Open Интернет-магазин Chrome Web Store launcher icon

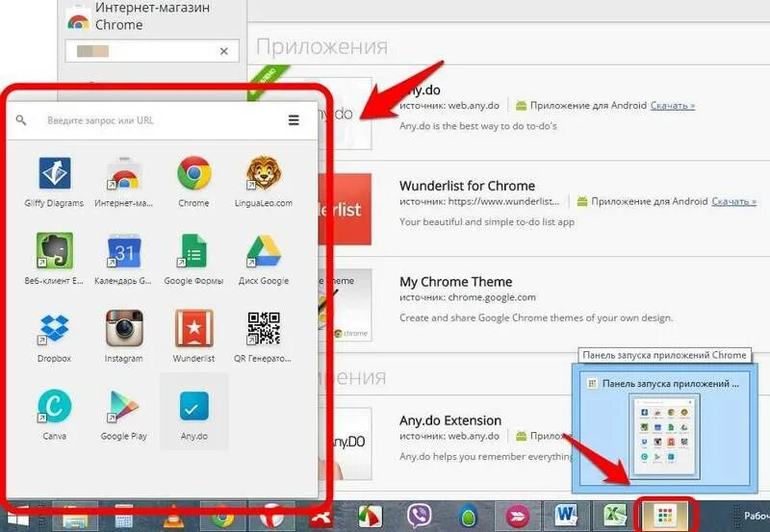124,174
